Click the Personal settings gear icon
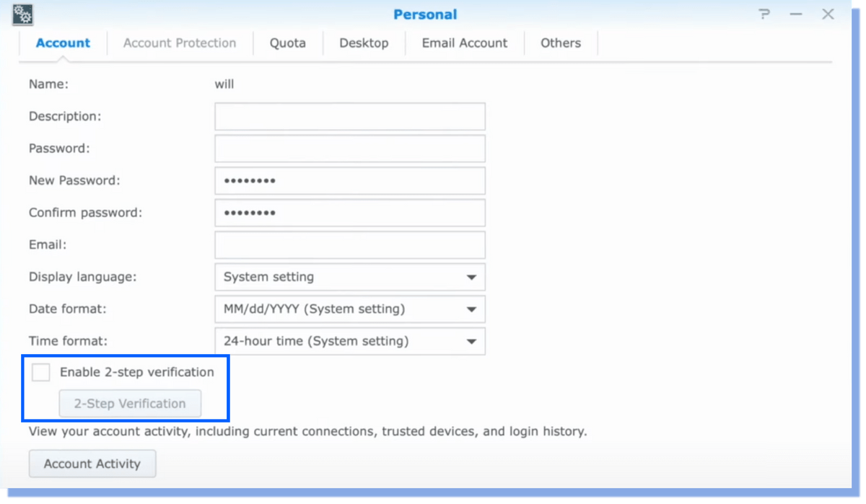 pos(23,14)
